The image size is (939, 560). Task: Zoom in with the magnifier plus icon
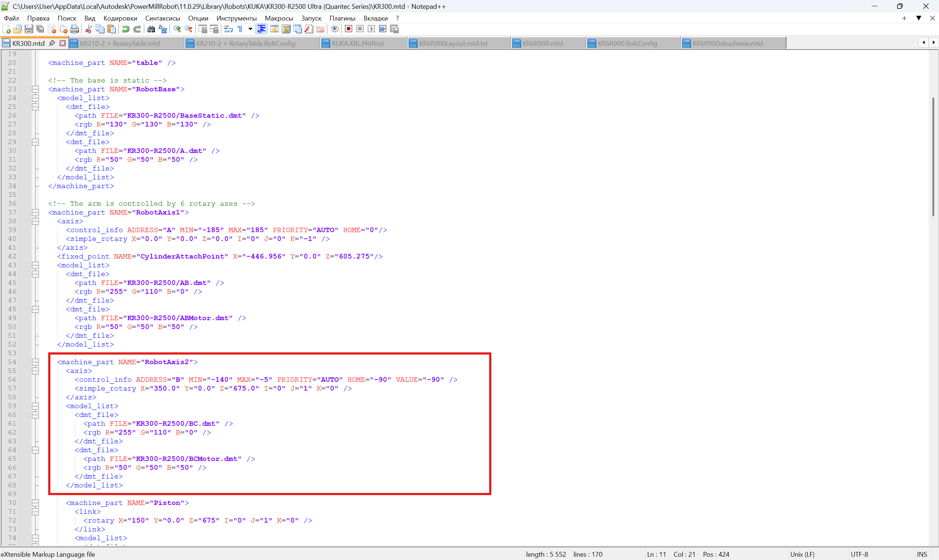(177, 29)
